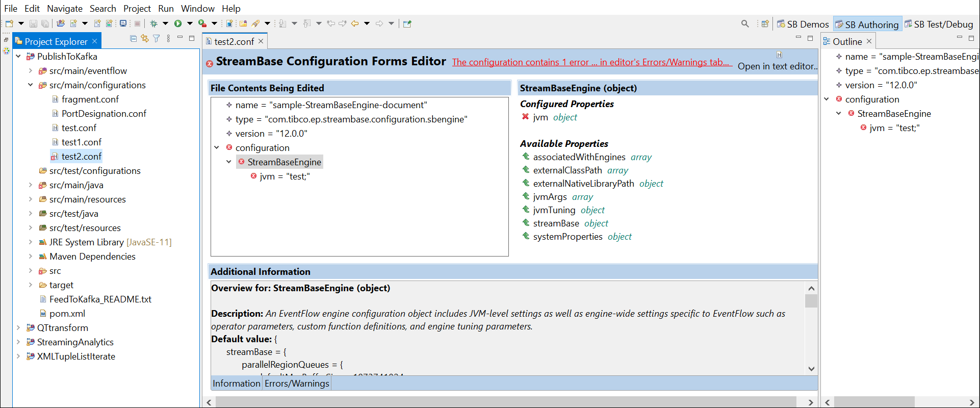The width and height of the screenshot is (980, 408).
Task: Click the yellow Back navigation arrow
Action: click(355, 23)
